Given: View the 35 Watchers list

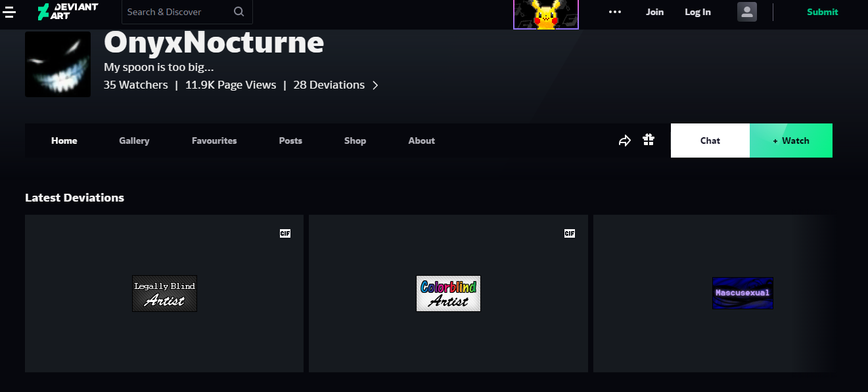Looking at the screenshot, I should click(x=136, y=85).
